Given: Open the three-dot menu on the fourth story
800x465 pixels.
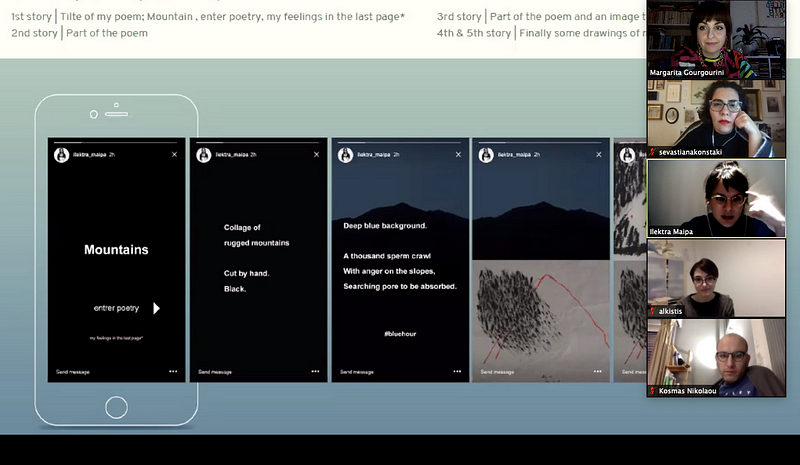Looking at the screenshot, I should [x=598, y=371].
